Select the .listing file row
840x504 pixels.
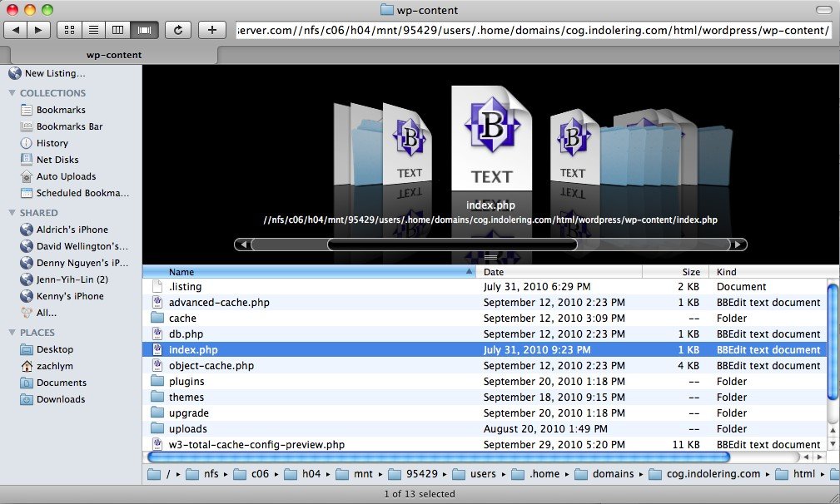[x=485, y=287]
